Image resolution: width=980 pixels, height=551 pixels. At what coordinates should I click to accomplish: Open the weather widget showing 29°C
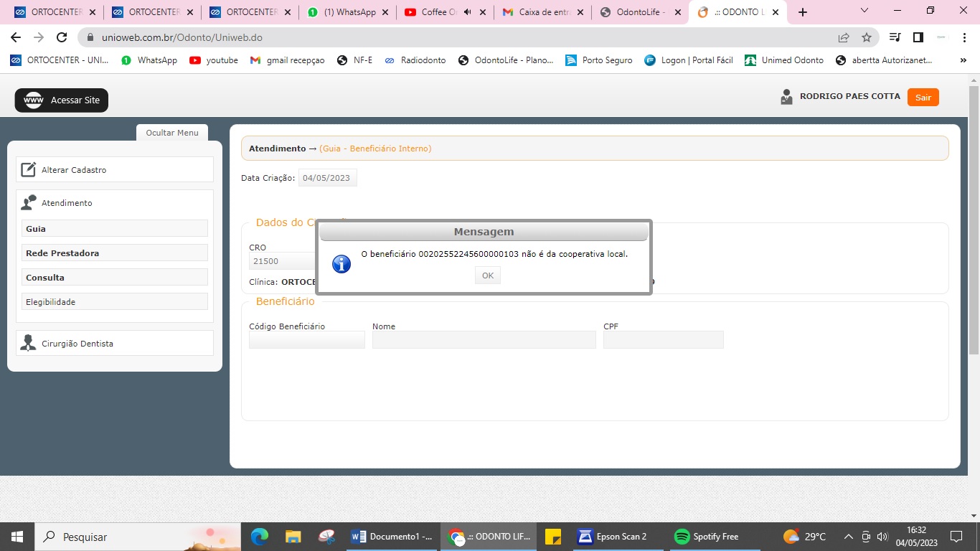click(x=805, y=537)
